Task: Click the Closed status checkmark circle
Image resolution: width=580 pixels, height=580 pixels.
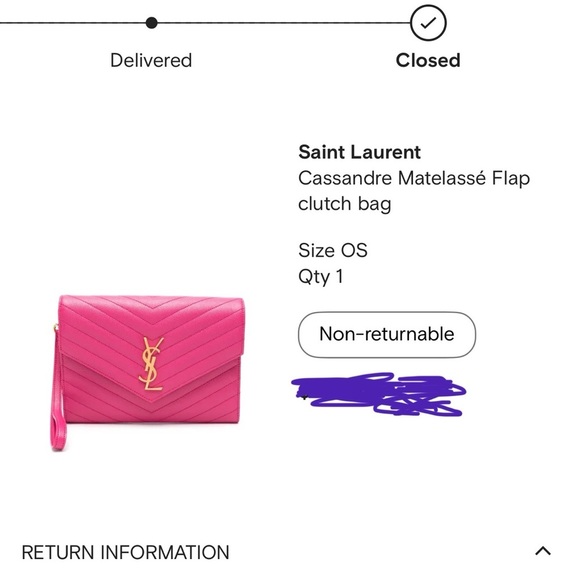Action: (428, 23)
